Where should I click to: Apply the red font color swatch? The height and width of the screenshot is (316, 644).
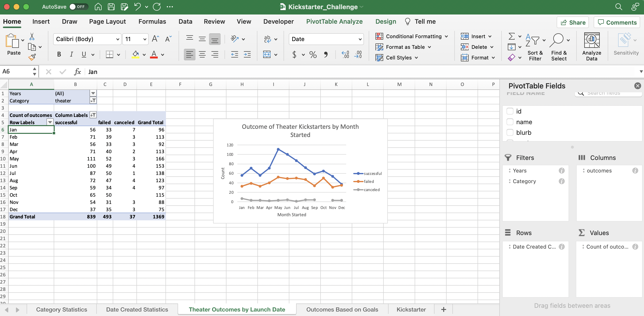click(154, 57)
